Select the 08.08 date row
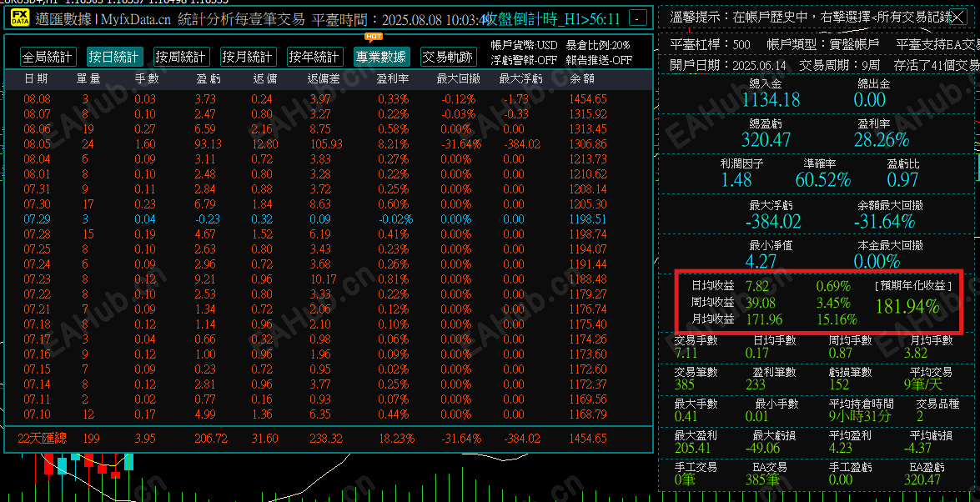Viewport: 980px width, 502px height. [x=328, y=98]
